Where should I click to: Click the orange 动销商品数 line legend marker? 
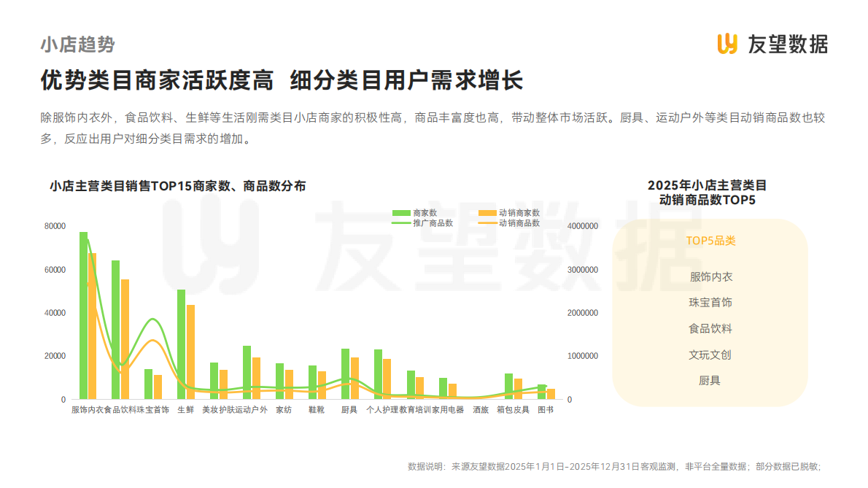(x=489, y=222)
